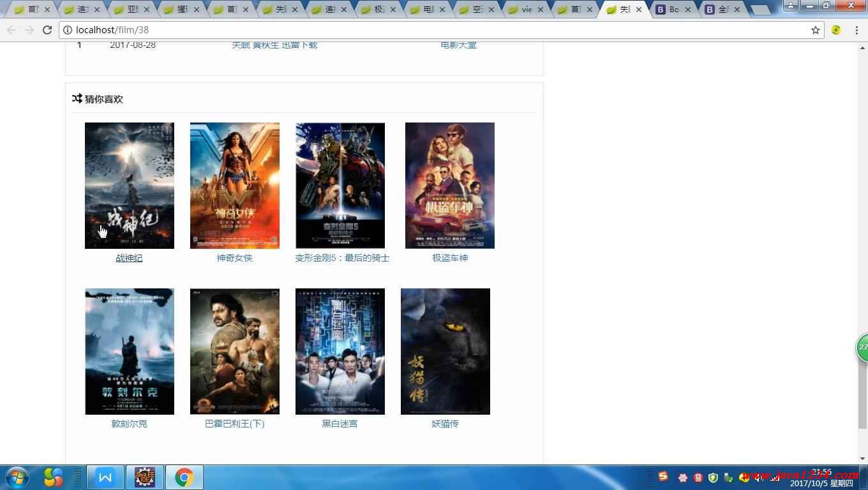868x490 pixels.
Task: Open the 巴霍巴利王(下) title link
Action: point(235,424)
